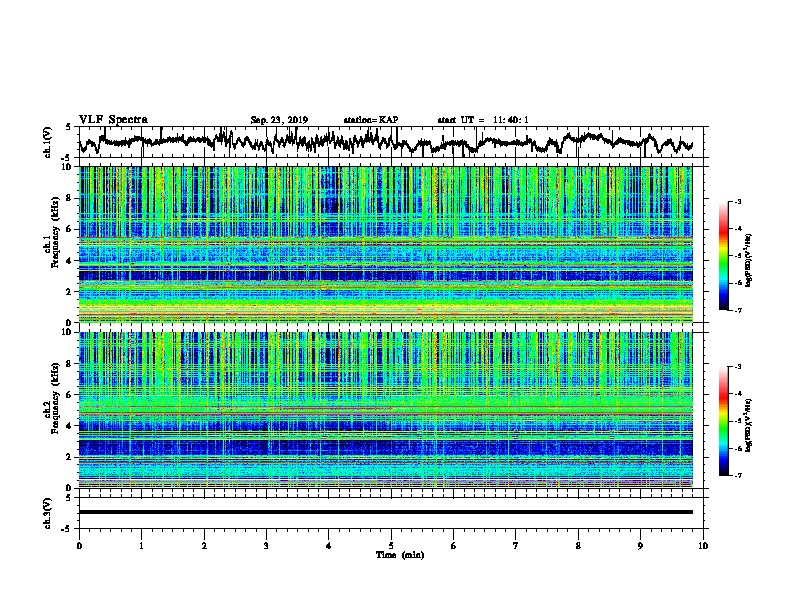Click the "5" tick on ch.1(V) axis

click(x=69, y=128)
